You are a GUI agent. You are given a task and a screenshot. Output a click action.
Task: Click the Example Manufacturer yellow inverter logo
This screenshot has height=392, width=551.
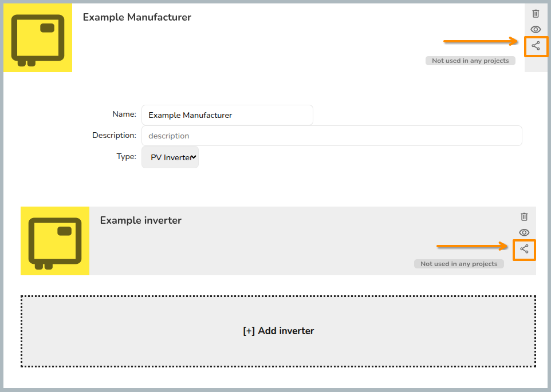pos(38,38)
